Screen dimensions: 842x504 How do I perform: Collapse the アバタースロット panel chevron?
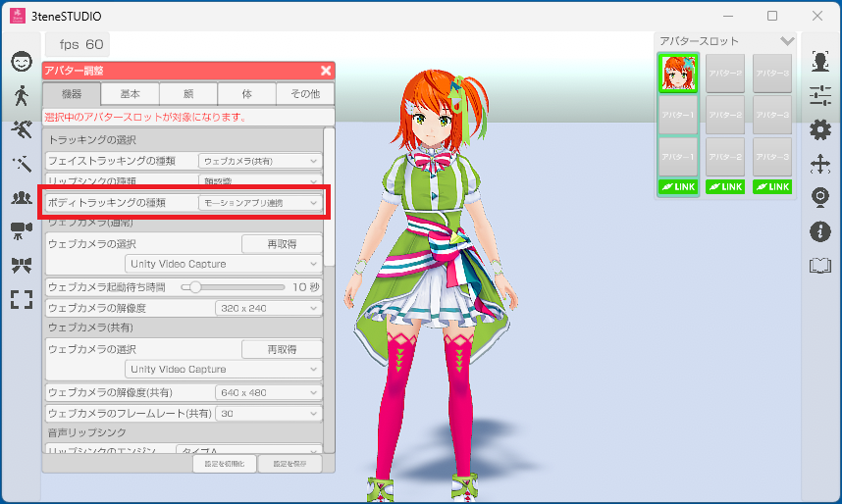tap(787, 41)
